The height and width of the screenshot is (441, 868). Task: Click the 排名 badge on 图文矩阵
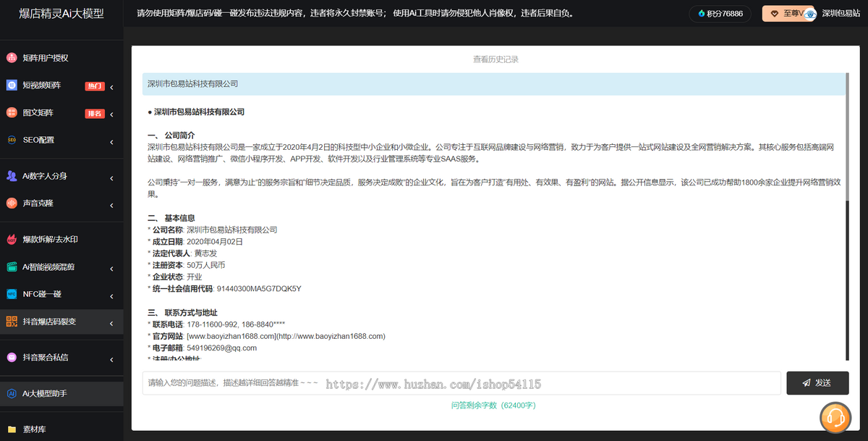(95, 114)
